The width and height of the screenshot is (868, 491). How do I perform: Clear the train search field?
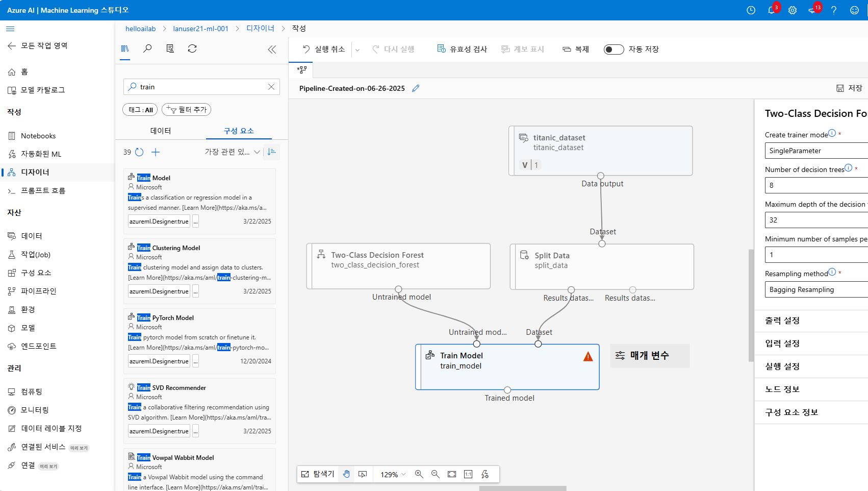click(x=271, y=86)
